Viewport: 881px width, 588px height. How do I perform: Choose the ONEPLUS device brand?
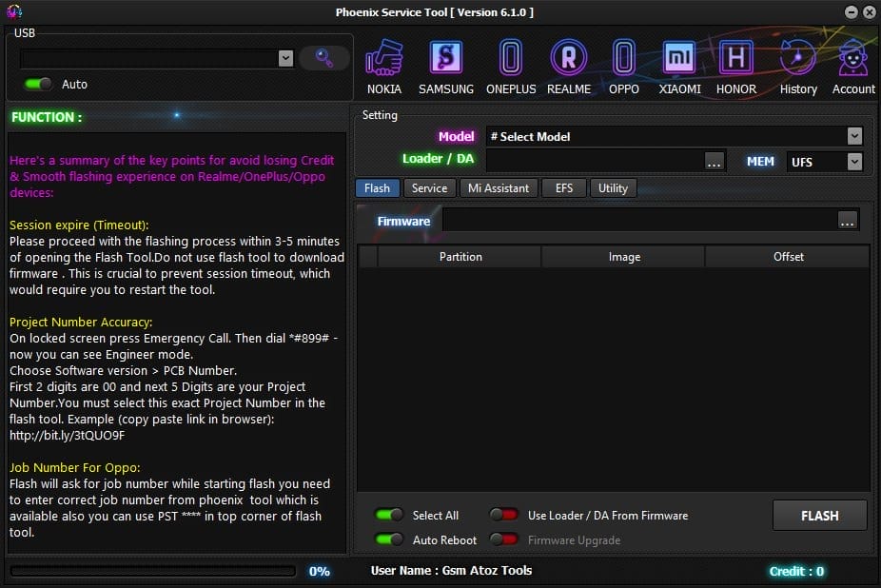pos(511,62)
